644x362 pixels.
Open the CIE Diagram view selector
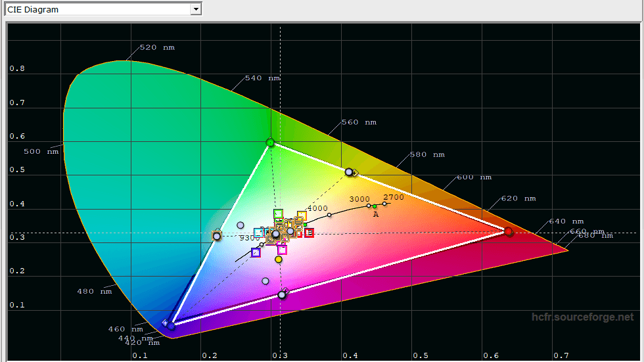tap(97, 9)
